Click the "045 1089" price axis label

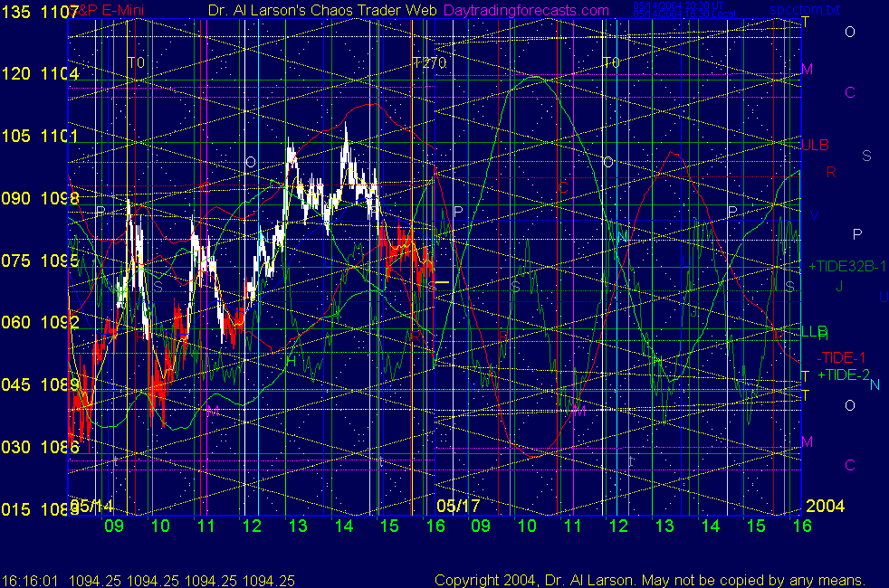click(40, 384)
